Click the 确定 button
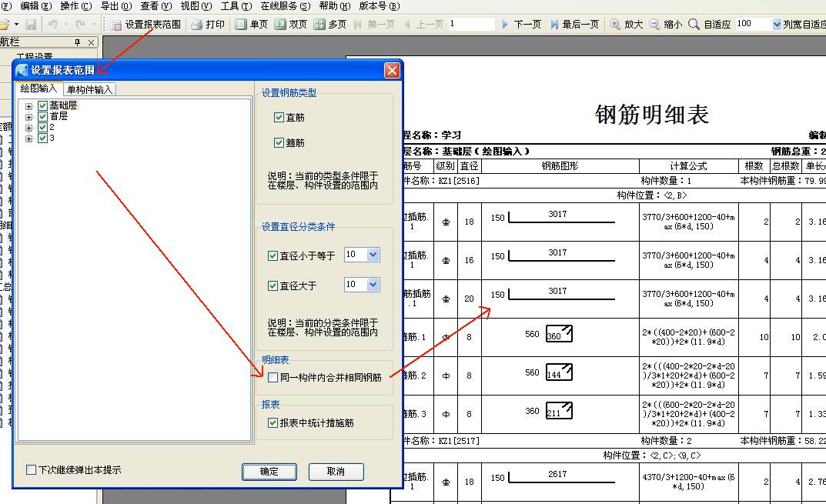Image resolution: width=826 pixels, height=504 pixels. [x=269, y=472]
